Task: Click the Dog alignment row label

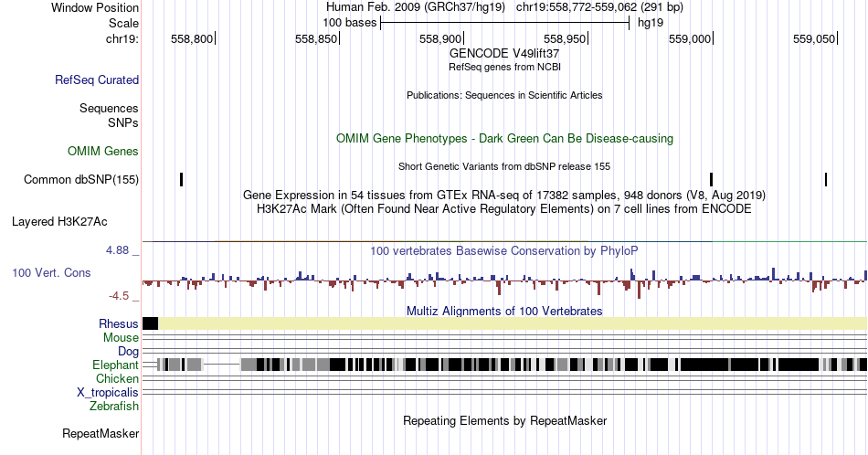Action: pyautogui.click(x=129, y=351)
